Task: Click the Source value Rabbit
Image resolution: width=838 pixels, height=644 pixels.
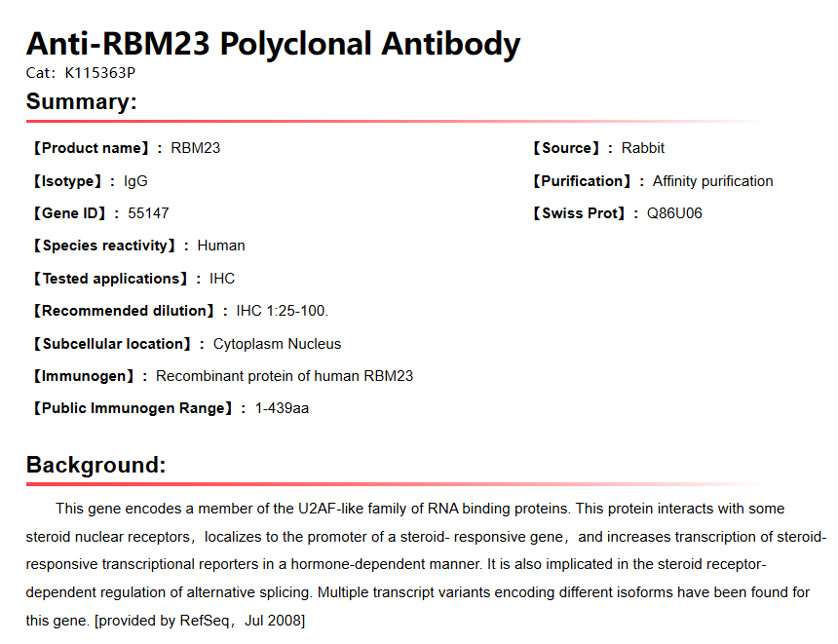Action: pyautogui.click(x=643, y=148)
